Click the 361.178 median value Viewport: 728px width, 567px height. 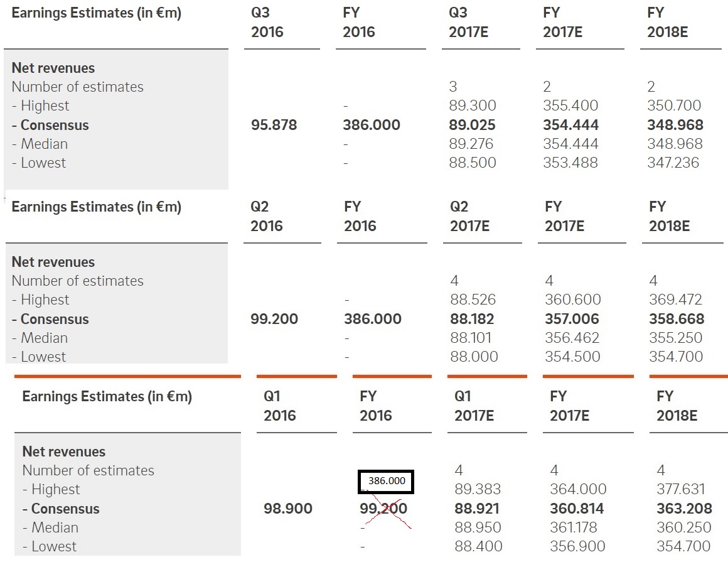tap(574, 527)
